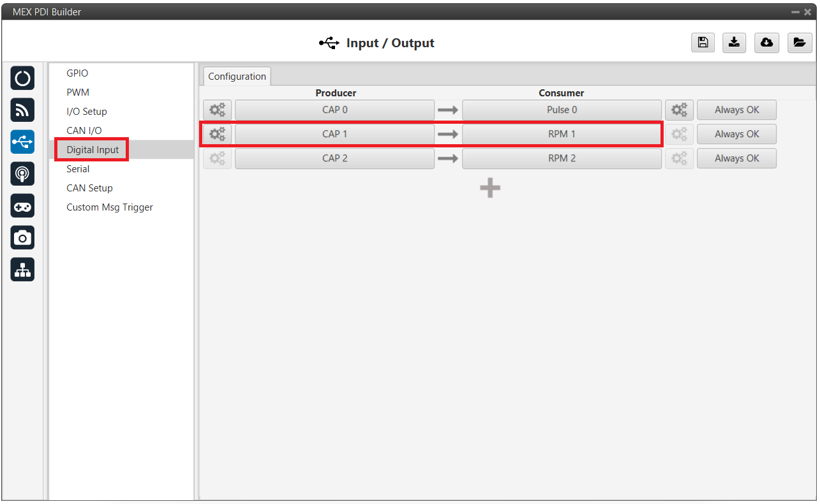The image size is (820, 504).
Task: Add new row with plus icon
Action: click(x=490, y=188)
